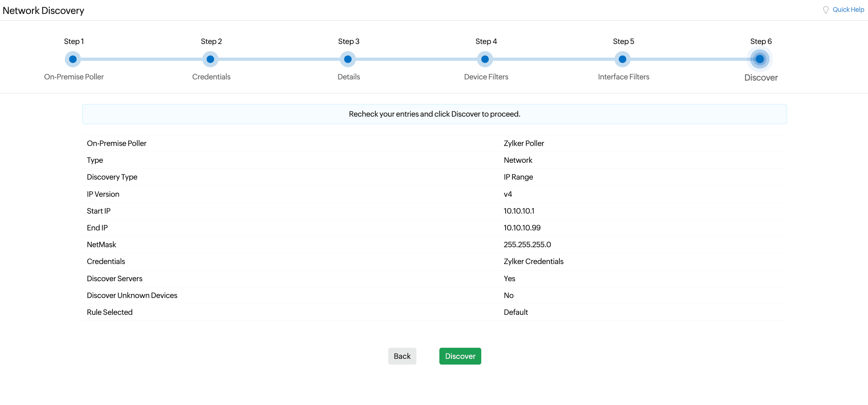Click the Zylker Credentials value
Viewport: 868px width, 405px height.
pyautogui.click(x=533, y=262)
